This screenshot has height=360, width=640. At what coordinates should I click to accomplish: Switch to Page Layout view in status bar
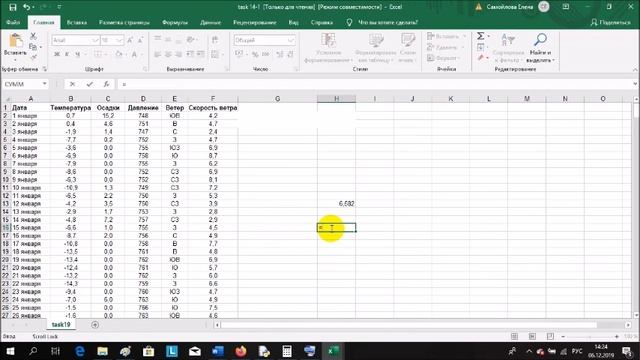(532, 336)
